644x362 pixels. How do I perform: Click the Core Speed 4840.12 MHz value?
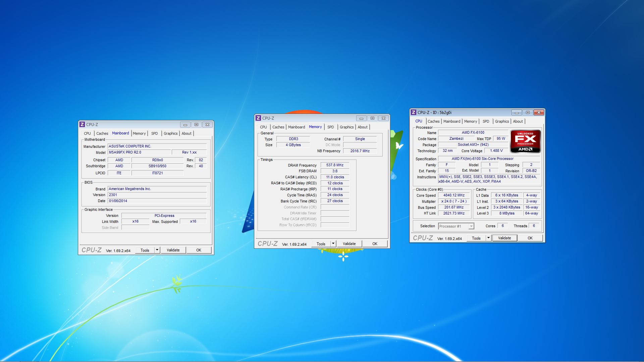[454, 195]
